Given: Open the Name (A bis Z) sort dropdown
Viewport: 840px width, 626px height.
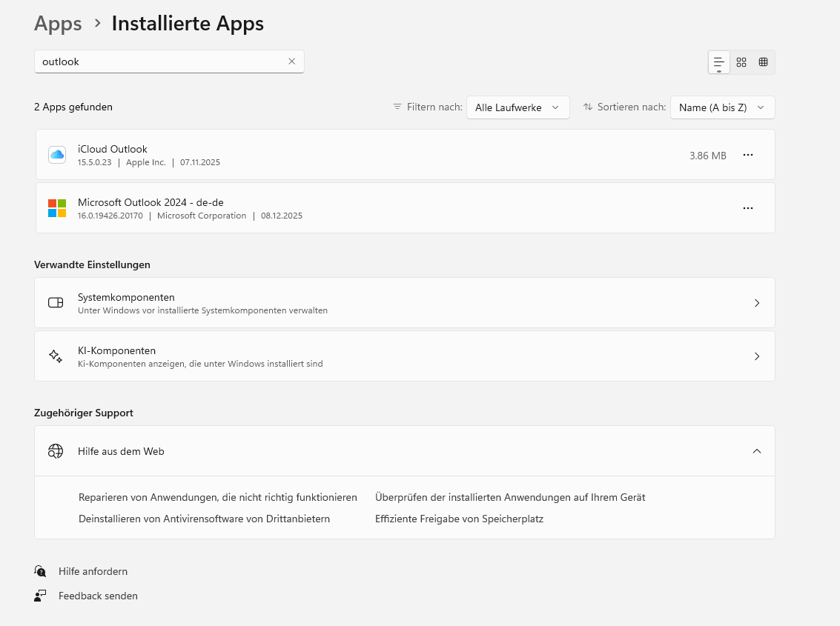Looking at the screenshot, I should tap(722, 107).
